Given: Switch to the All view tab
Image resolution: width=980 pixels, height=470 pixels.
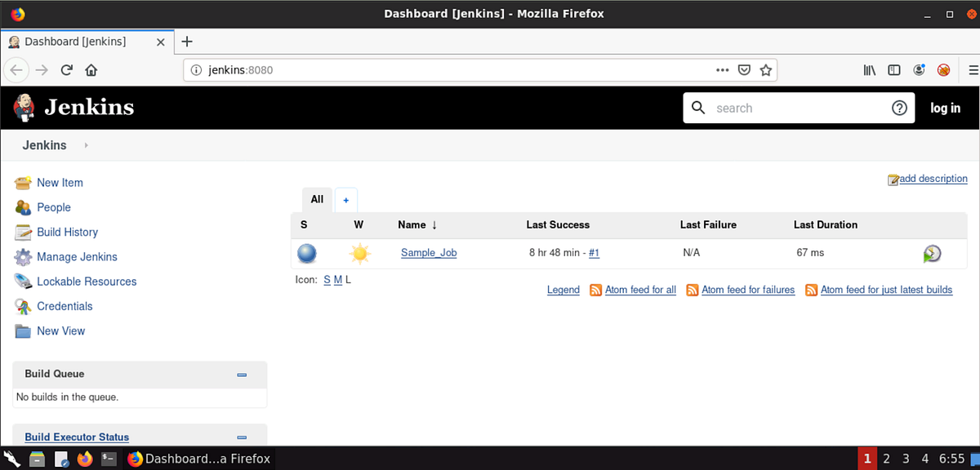Looking at the screenshot, I should coord(317,199).
